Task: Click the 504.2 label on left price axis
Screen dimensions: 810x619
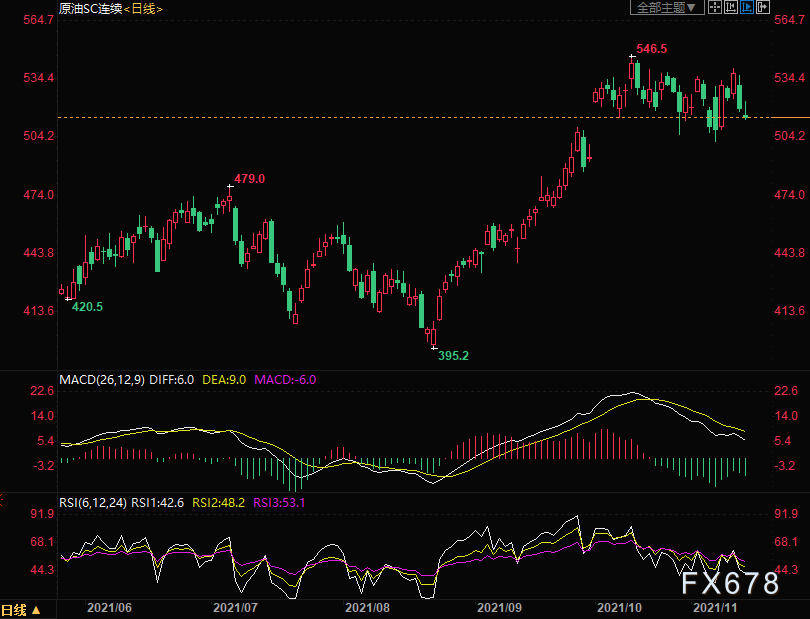Action: tap(38, 136)
